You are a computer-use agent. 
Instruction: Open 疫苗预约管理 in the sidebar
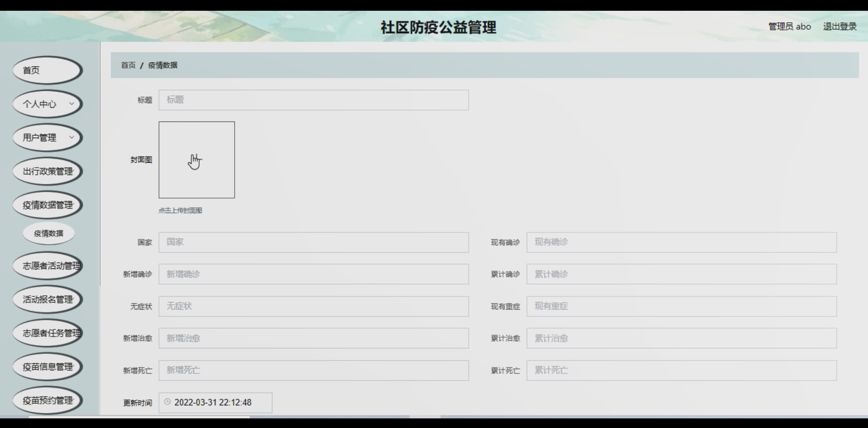pyautogui.click(x=48, y=400)
